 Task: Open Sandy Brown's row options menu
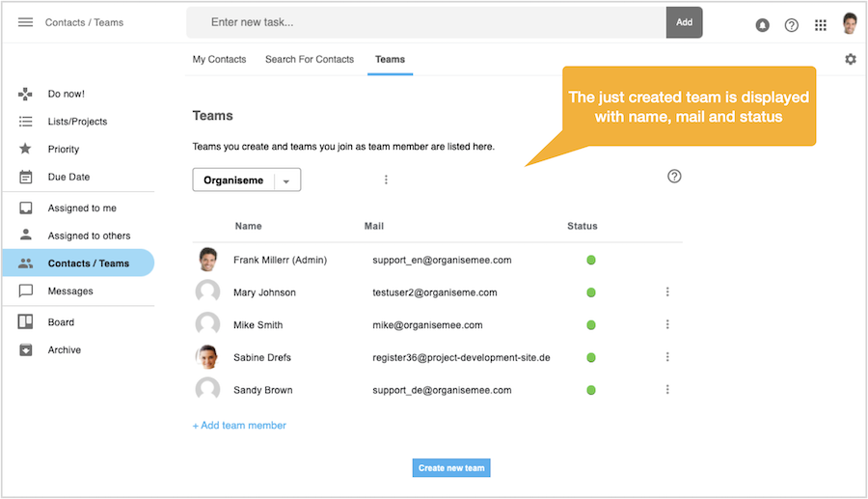pos(667,389)
